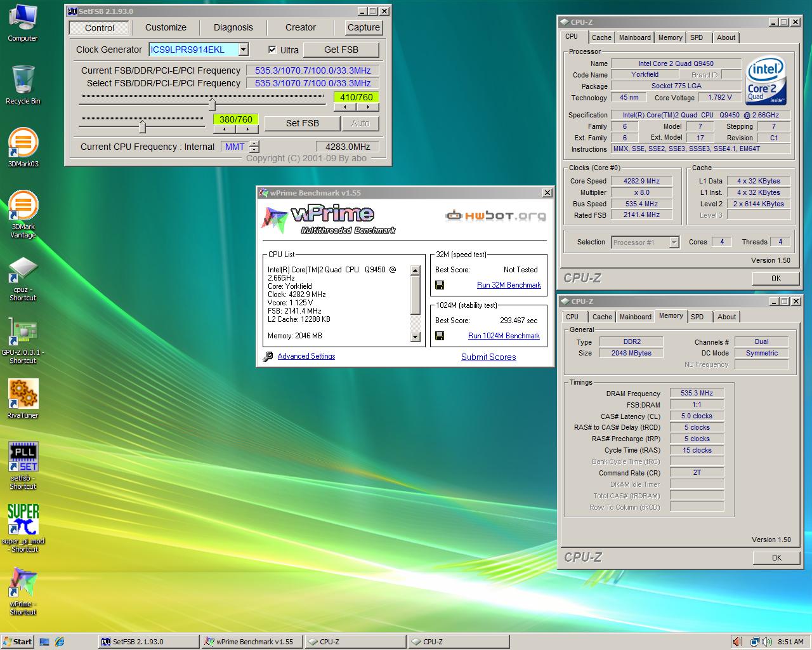Launch the 3DMark03 shortcut
Screen dimensions: 812x650
pos(23,148)
